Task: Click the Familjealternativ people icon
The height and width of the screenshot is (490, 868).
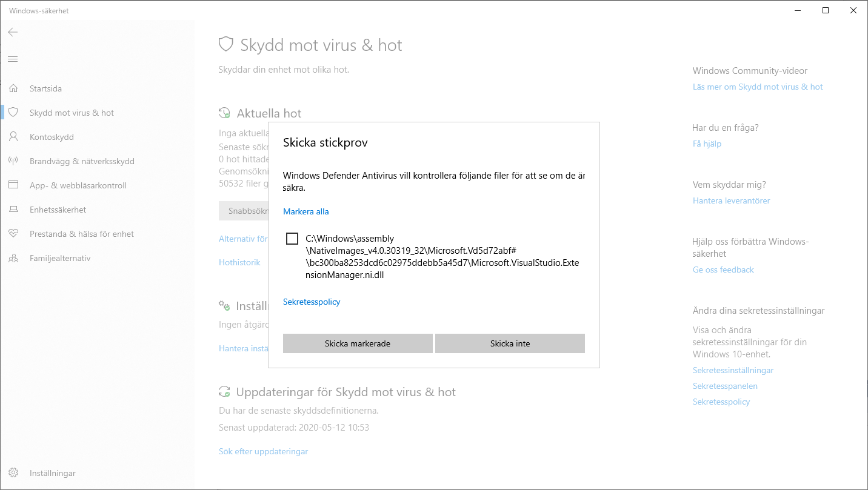Action: 13,258
